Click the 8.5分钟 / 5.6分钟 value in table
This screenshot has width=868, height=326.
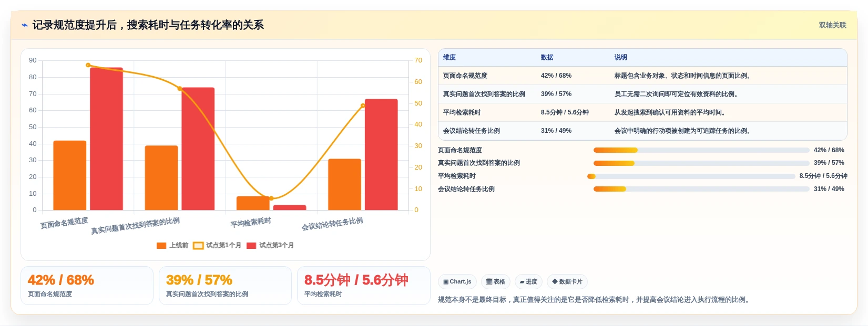coord(565,112)
